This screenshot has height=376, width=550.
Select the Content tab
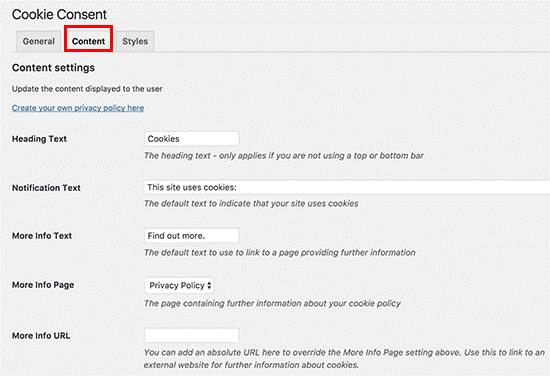(88, 41)
